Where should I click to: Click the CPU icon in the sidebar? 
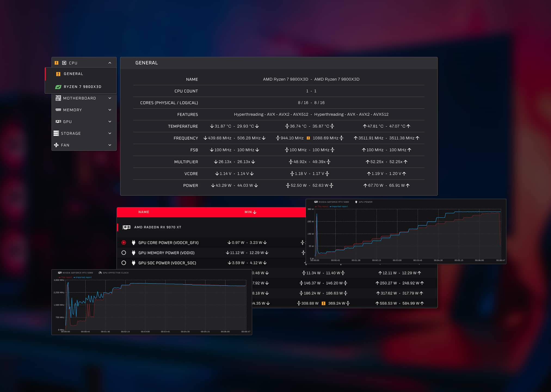click(x=64, y=63)
